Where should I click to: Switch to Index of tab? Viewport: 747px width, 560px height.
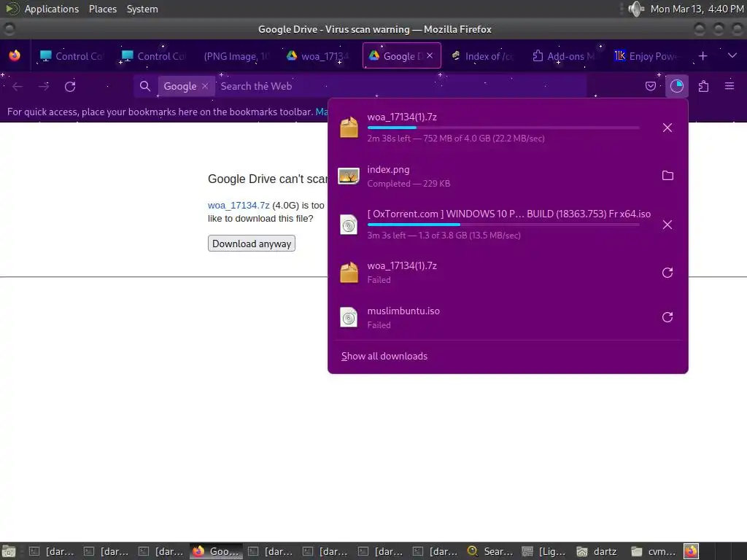tap(482, 55)
